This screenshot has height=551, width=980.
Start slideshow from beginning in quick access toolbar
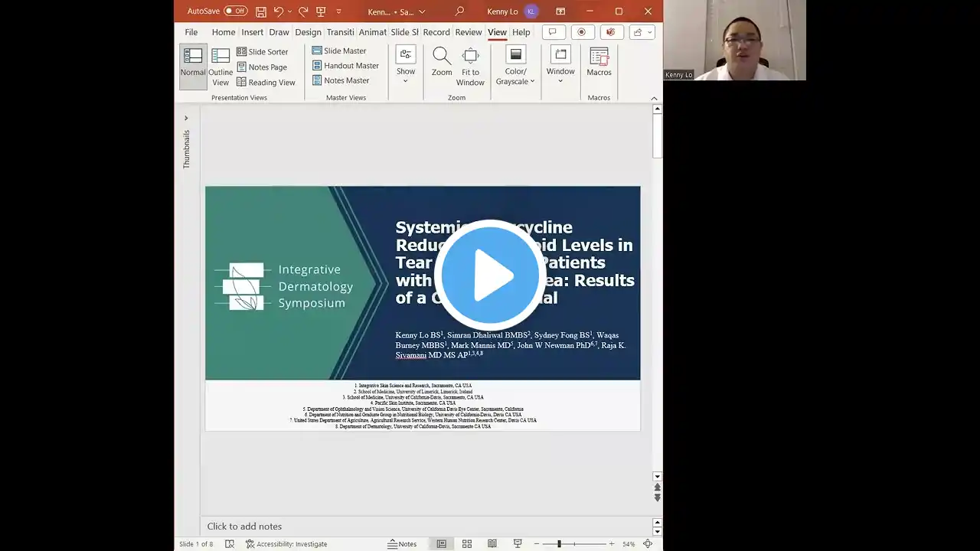click(321, 11)
